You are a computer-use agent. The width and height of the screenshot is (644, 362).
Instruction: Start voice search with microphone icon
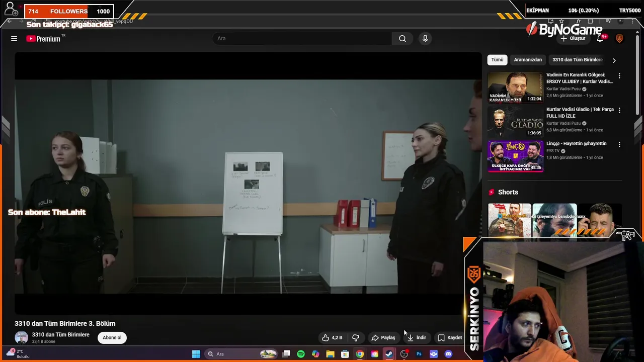pyautogui.click(x=425, y=39)
